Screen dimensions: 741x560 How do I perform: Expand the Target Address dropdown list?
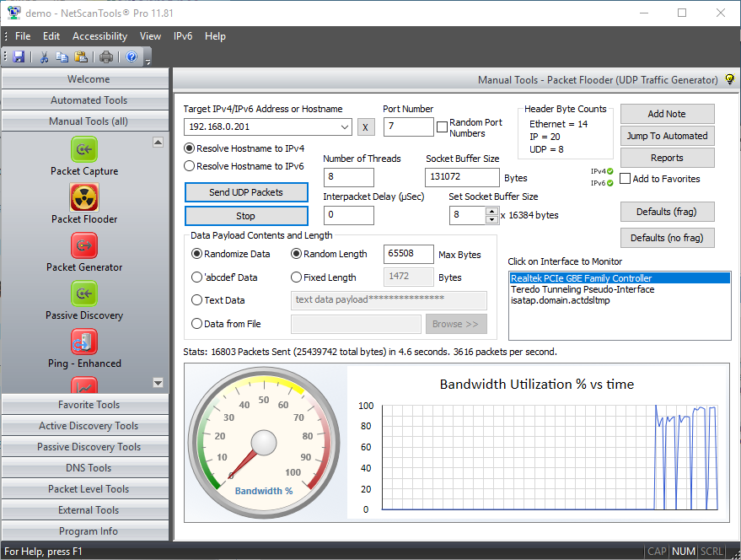[345, 127]
